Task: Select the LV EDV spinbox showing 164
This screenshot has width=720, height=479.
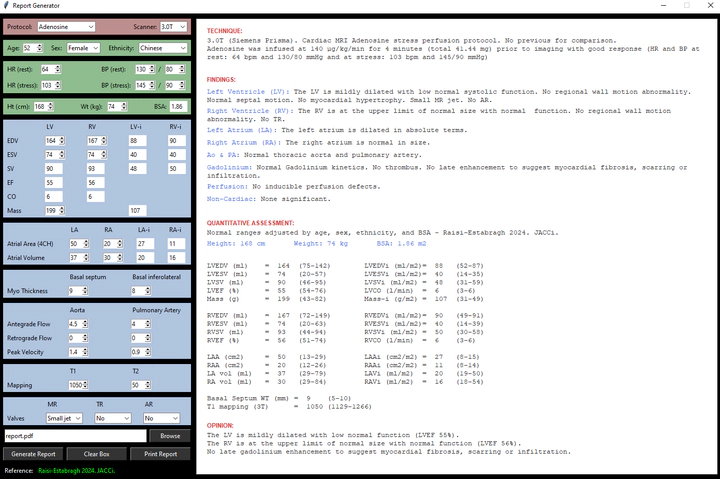Action: 51,141
